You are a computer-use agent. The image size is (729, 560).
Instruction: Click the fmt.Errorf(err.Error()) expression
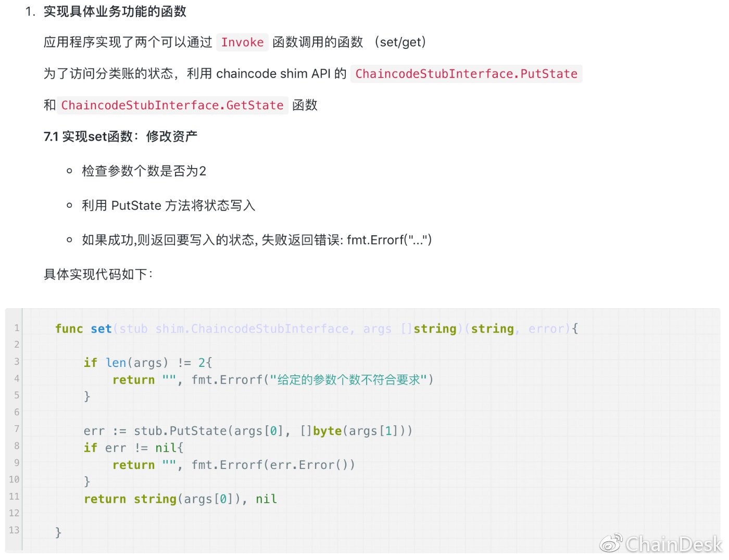[273, 465]
